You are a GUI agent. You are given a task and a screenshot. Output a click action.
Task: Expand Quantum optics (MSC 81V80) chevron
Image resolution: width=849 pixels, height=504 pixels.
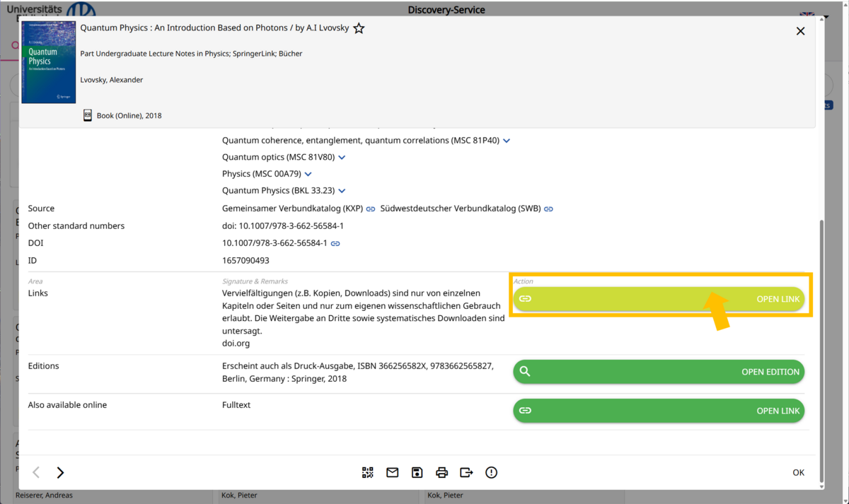click(342, 158)
